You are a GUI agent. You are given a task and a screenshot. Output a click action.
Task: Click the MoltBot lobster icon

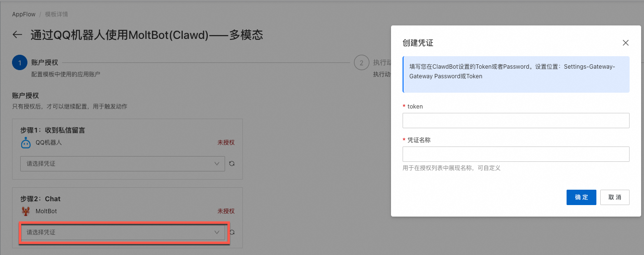(26, 211)
